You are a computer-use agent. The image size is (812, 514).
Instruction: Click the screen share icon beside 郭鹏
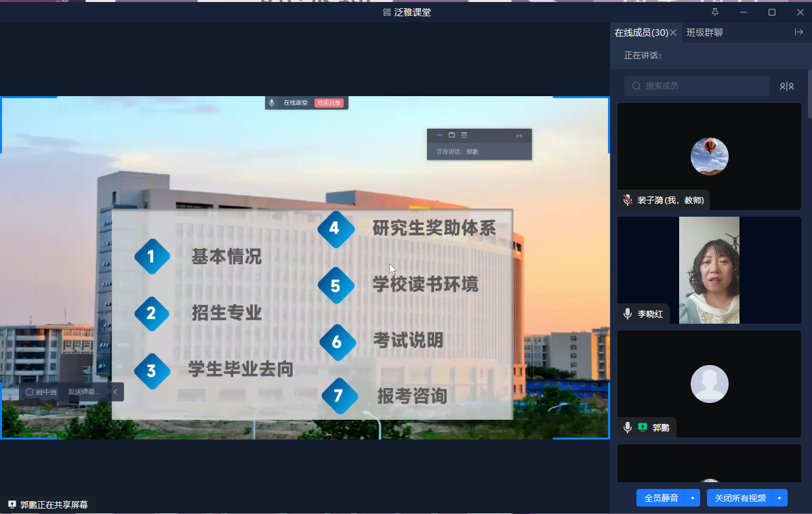pyautogui.click(x=643, y=427)
